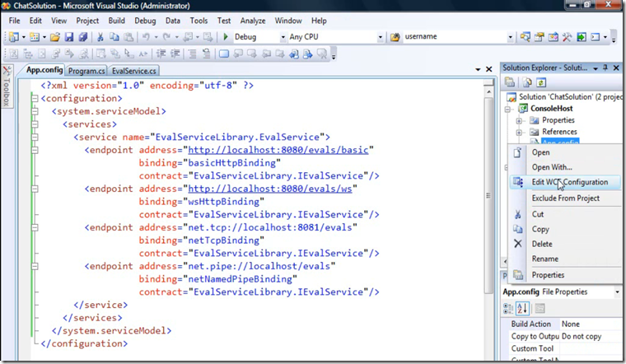Collapse the system.serviceModel XML element
This screenshot has height=364, width=626.
coord(35,111)
